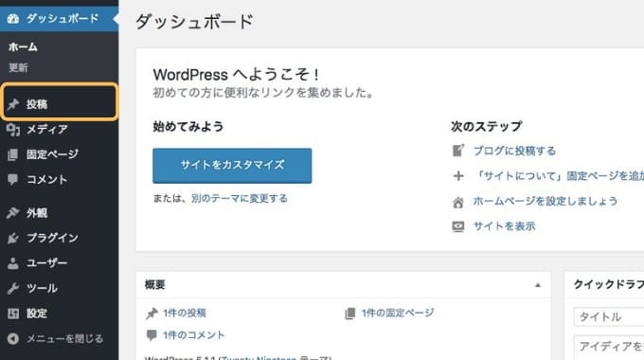Screen dimensions: 644x360
Task: Click the pages icon beside 1件の固定ページ
Action: click(349, 314)
